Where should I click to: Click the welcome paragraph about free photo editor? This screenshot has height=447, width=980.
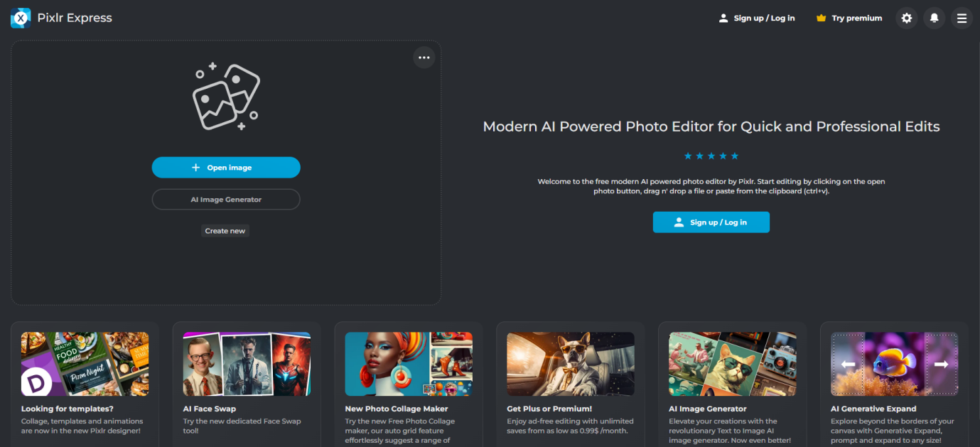point(711,186)
